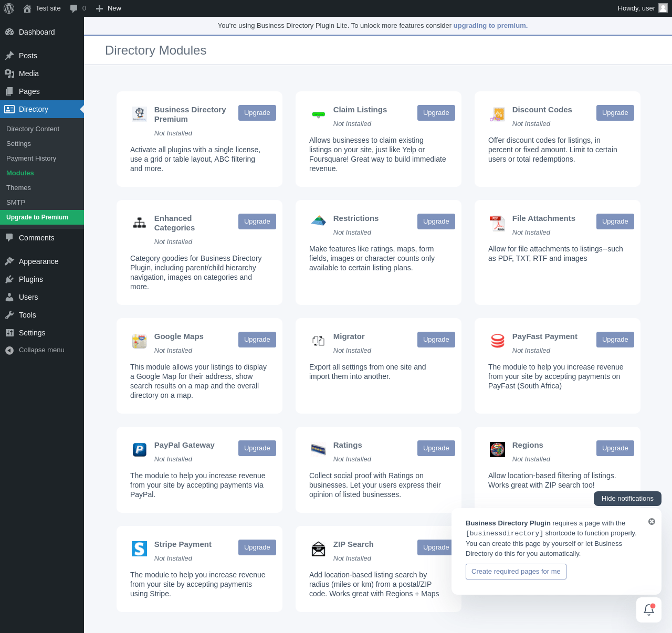This screenshot has width=672, height=633.
Task: Open the Comments menu item
Action: click(x=42, y=238)
